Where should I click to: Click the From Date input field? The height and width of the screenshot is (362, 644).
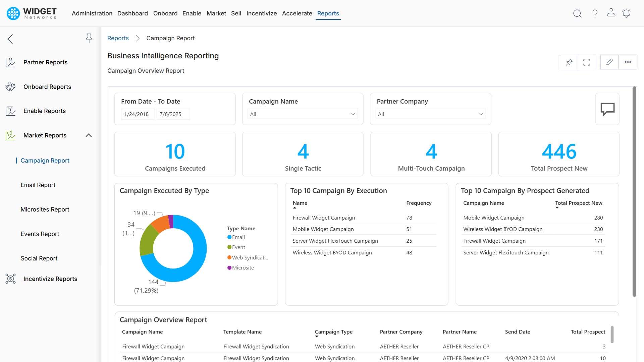137,114
